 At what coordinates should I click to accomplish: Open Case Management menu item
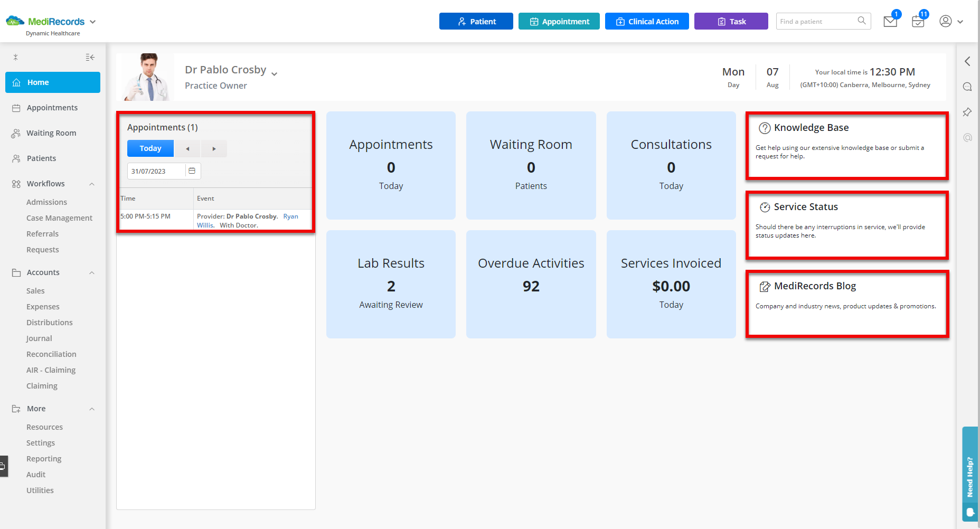click(59, 218)
